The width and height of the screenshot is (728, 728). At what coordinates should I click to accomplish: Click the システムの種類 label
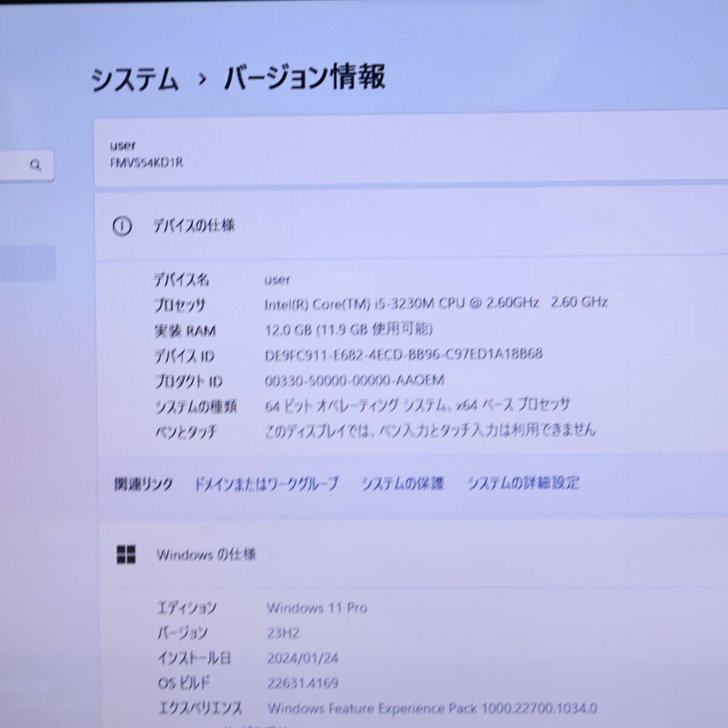[195, 407]
